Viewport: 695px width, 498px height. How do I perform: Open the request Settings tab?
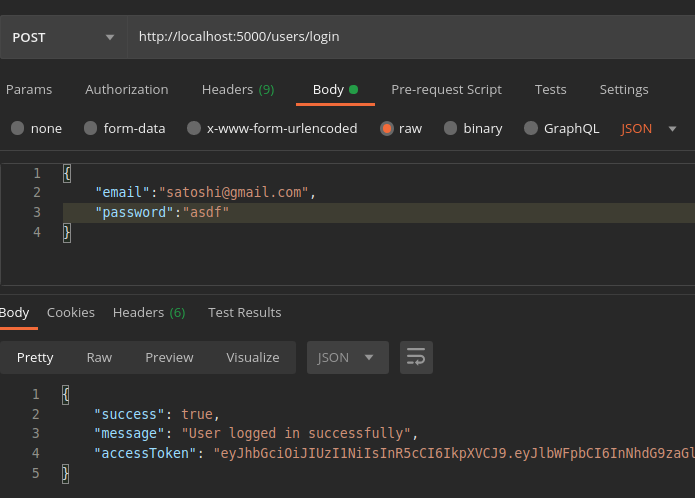pyautogui.click(x=623, y=89)
